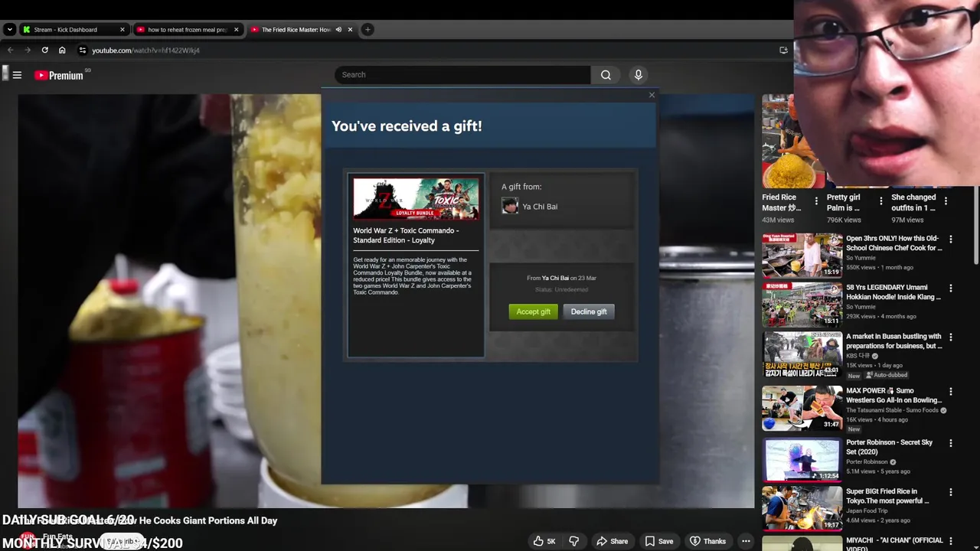Image resolution: width=980 pixels, height=551 pixels.
Task: Mute the Fried Rice Master tab audio
Action: point(338,30)
